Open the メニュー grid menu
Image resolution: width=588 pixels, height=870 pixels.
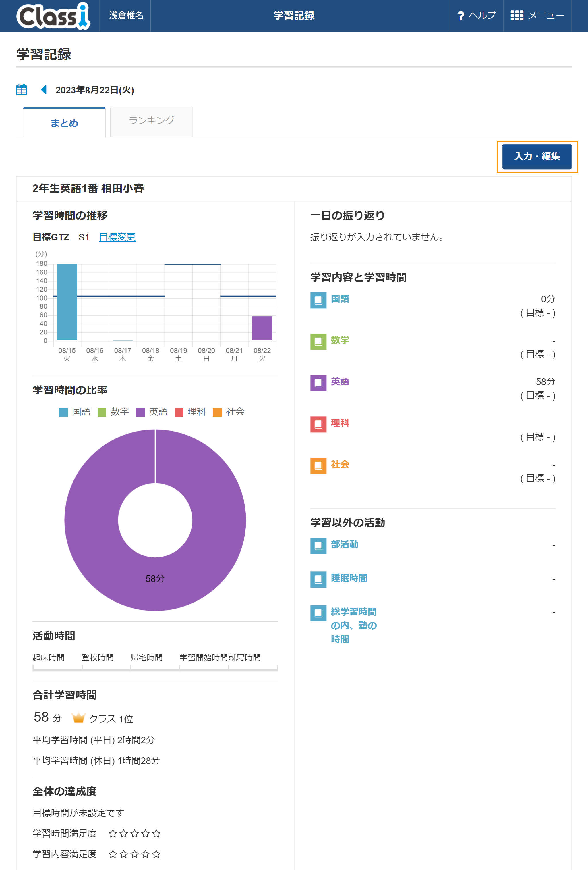[537, 16]
